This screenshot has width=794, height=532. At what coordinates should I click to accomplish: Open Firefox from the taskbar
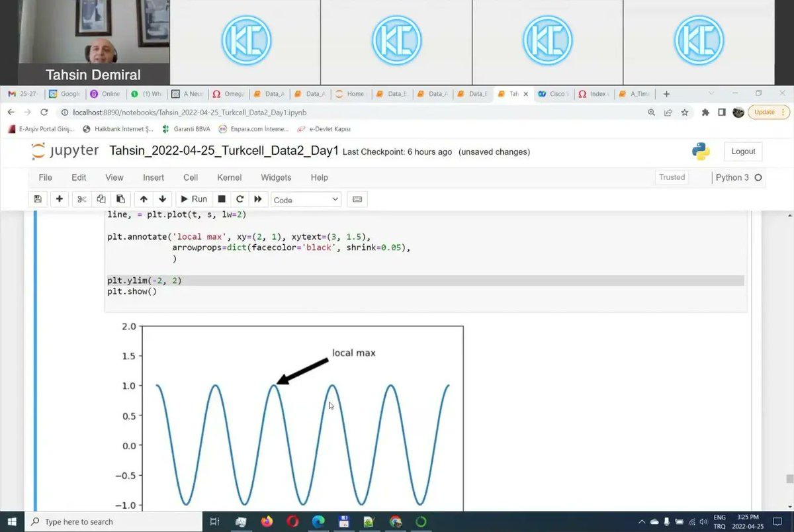tap(267, 521)
